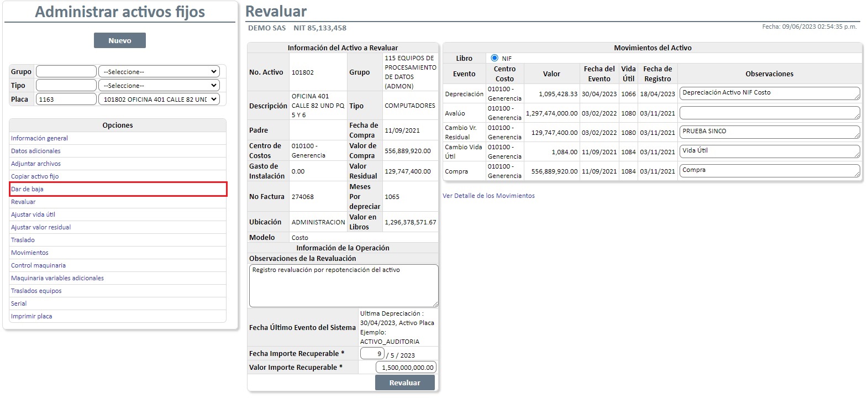Click Valor Importe Recuperable field 1,500,000,000.00
The image size is (868, 398).
(406, 367)
